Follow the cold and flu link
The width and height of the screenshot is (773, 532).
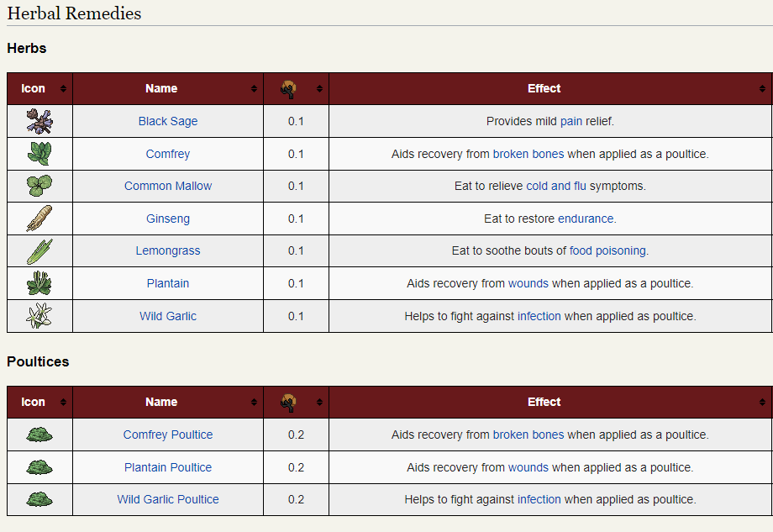click(556, 186)
